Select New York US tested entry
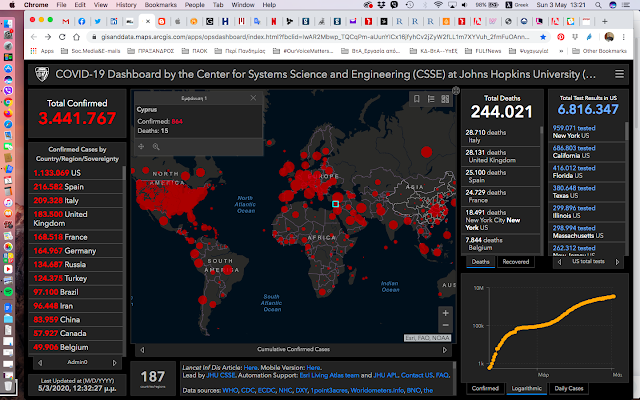This screenshot has height=400, width=640. click(586, 132)
